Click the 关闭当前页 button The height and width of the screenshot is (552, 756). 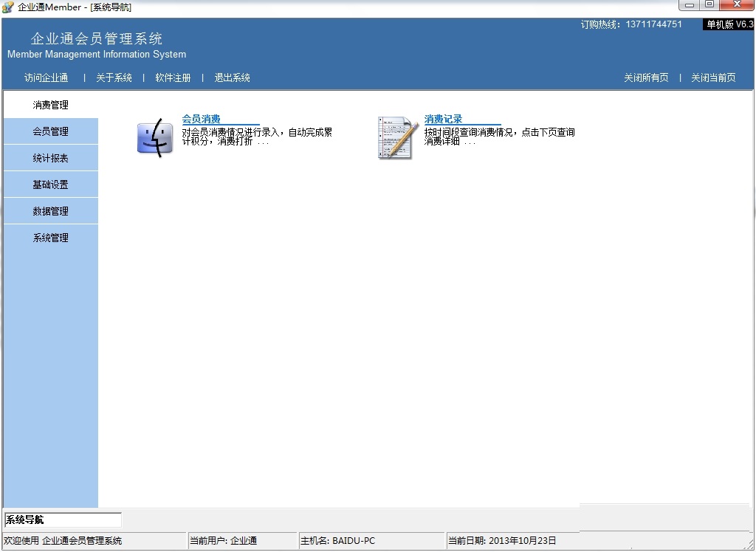[x=712, y=77]
